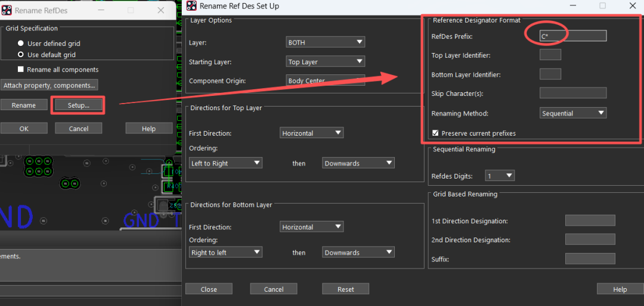
Task: Close the Rename Ref Des Set Up window
Action: [633, 5]
